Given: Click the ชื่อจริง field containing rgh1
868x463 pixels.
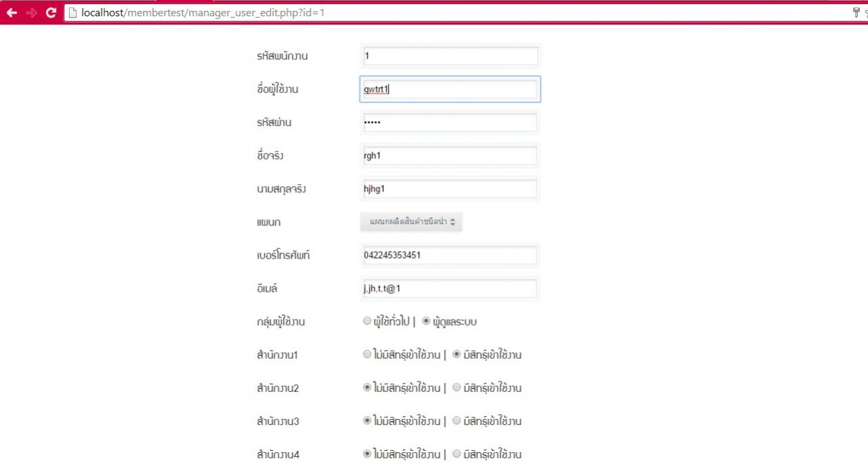Looking at the screenshot, I should 450,156.
